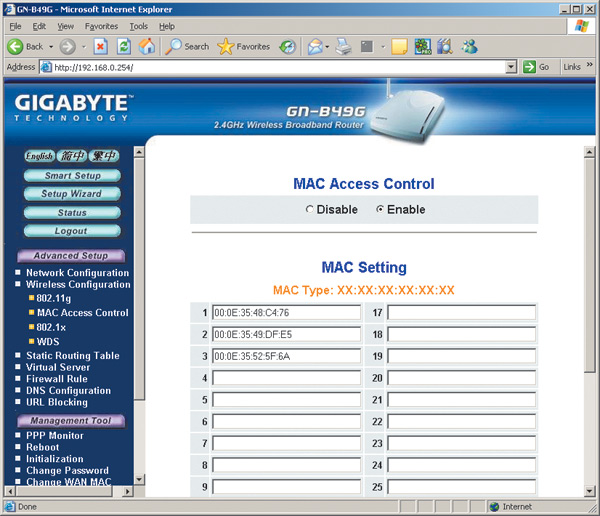Expand the Links toolbar chevron
600x516 pixels.
[x=590, y=65]
